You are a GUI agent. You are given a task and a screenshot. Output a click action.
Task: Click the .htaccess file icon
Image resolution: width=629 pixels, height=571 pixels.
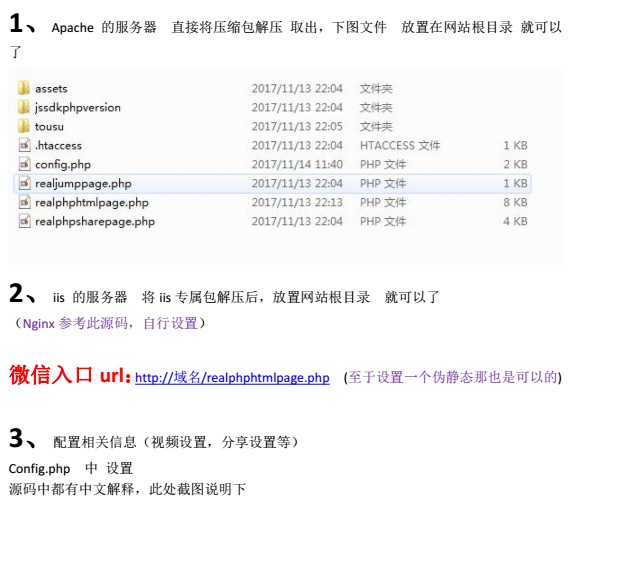point(24,145)
